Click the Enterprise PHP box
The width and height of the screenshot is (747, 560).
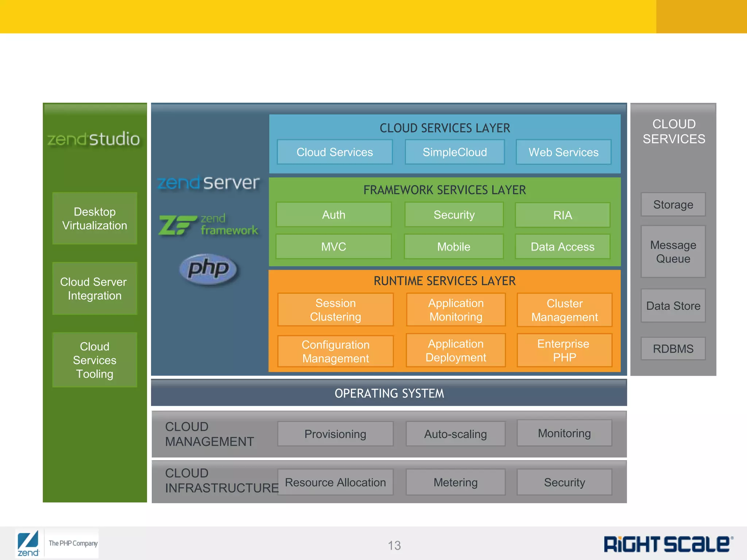tap(564, 350)
